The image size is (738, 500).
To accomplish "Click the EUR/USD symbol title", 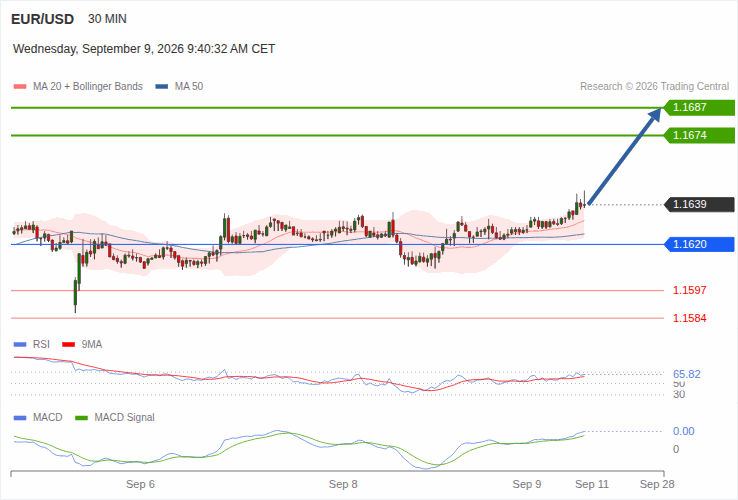I will tap(42, 19).
